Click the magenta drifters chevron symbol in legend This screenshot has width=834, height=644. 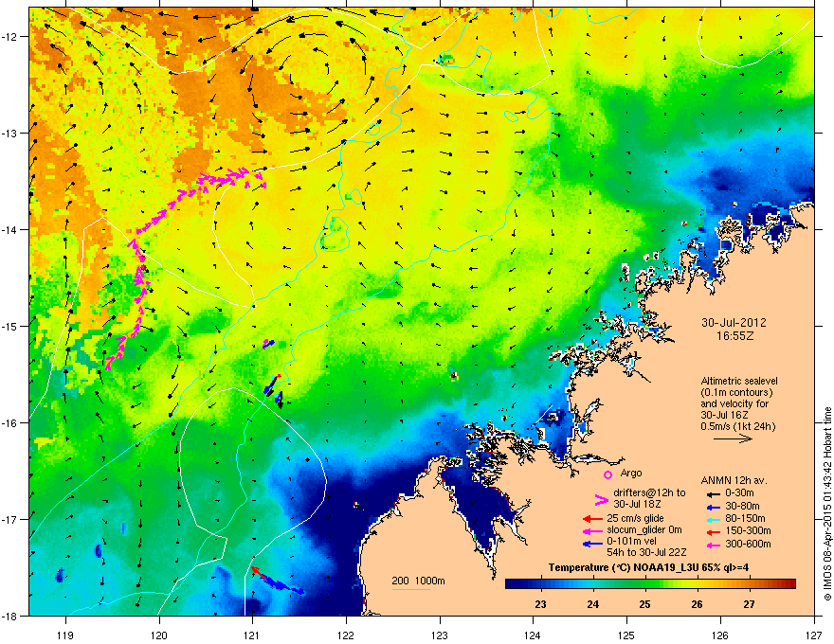pos(601,500)
